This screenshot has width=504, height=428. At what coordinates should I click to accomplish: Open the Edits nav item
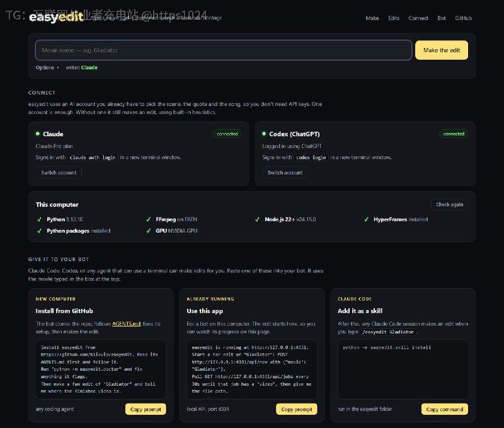coord(393,18)
